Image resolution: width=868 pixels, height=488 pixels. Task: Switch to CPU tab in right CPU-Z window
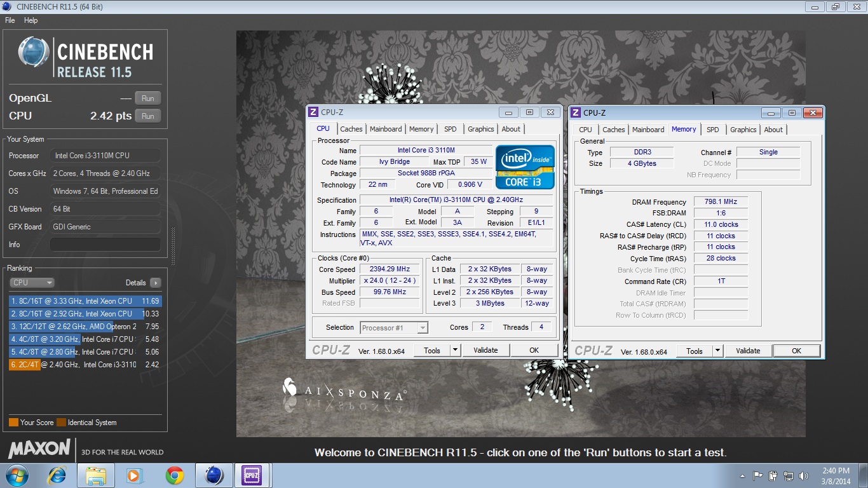click(586, 130)
